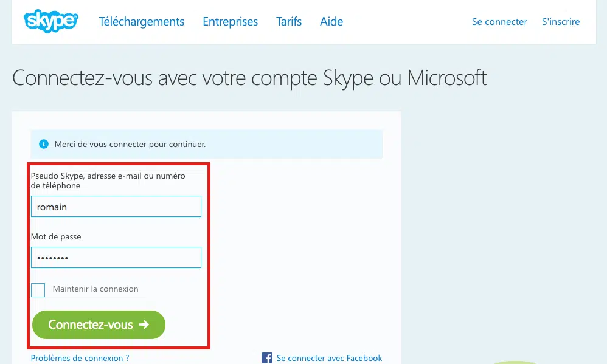Click the Se connecter header link

[499, 22]
